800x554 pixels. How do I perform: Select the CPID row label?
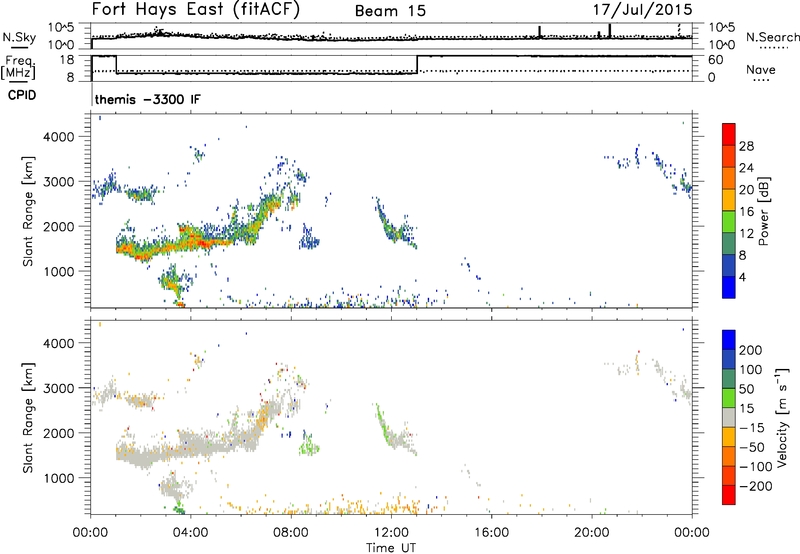[x=22, y=95]
